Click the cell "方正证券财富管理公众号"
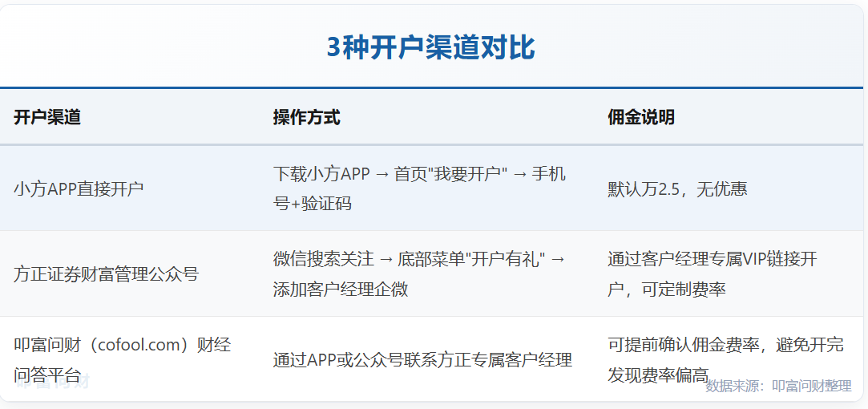 (x=106, y=273)
